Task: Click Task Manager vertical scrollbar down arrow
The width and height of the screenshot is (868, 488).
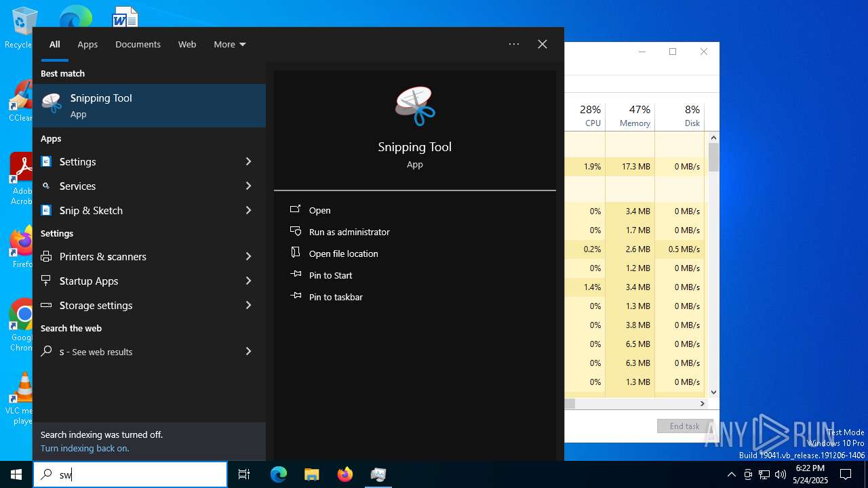Action: coord(713,392)
